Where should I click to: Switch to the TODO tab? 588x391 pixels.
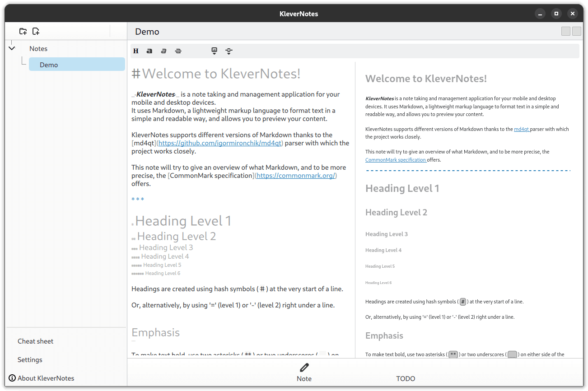coord(405,378)
